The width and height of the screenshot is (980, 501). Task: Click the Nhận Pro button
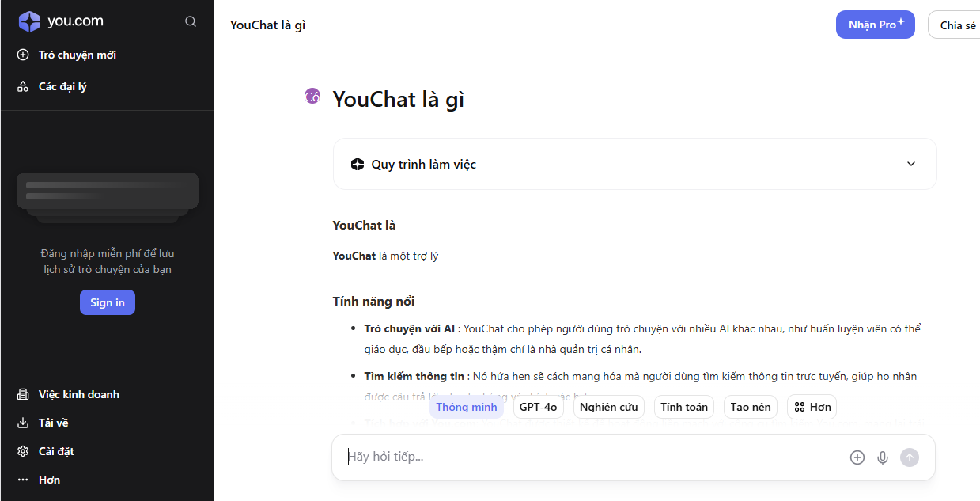(x=876, y=25)
